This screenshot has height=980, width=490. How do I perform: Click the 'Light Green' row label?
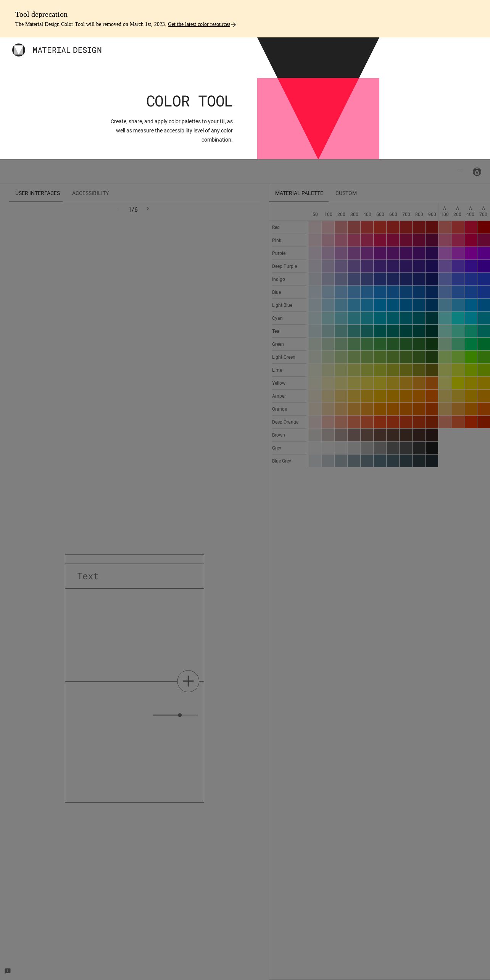(284, 357)
